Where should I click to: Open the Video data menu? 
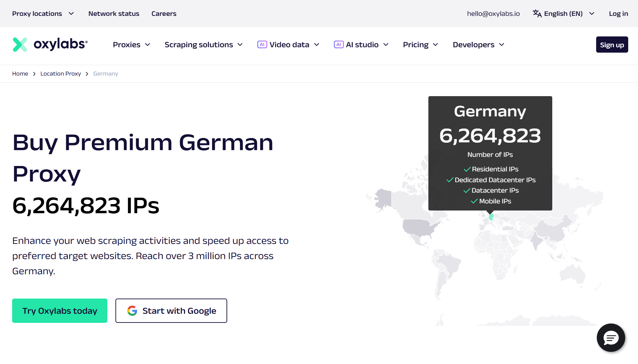(288, 45)
